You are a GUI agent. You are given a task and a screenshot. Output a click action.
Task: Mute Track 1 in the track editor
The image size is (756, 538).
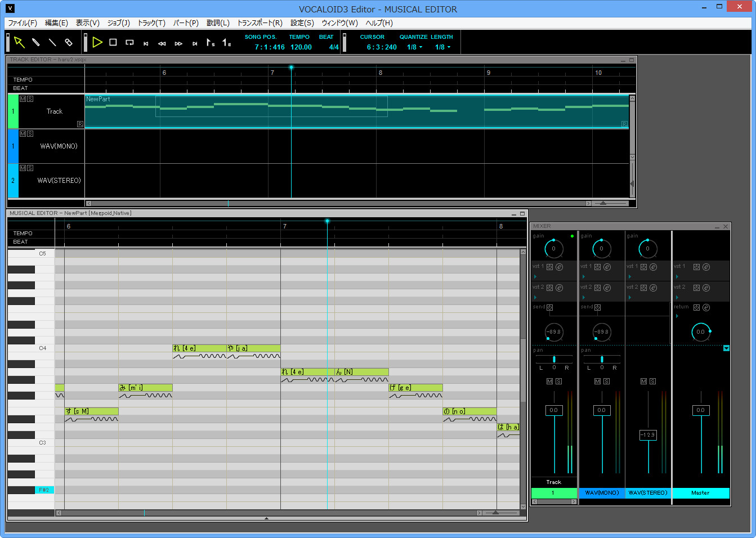(23, 98)
